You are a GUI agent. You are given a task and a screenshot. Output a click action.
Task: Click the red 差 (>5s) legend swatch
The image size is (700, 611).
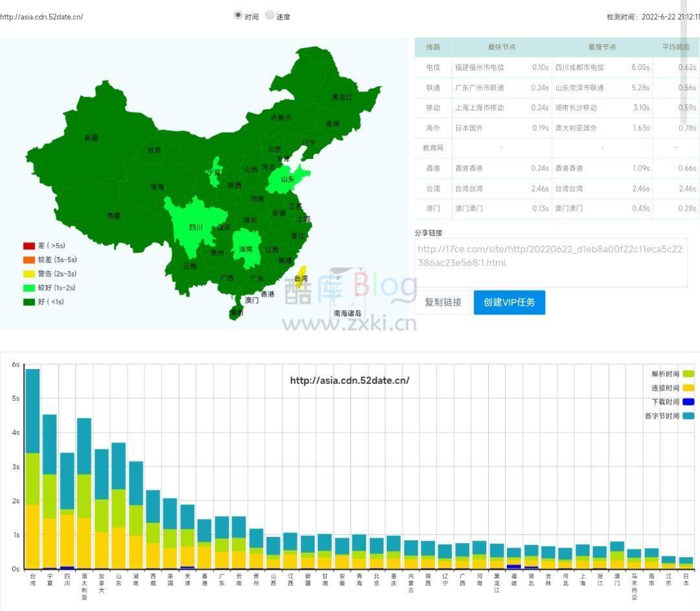[x=28, y=246]
